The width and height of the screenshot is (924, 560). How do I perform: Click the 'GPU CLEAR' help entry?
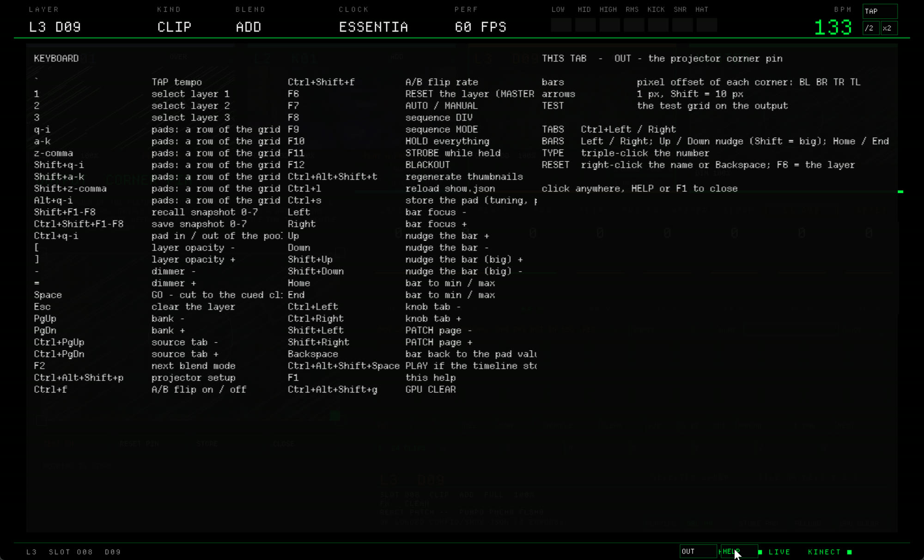430,390
